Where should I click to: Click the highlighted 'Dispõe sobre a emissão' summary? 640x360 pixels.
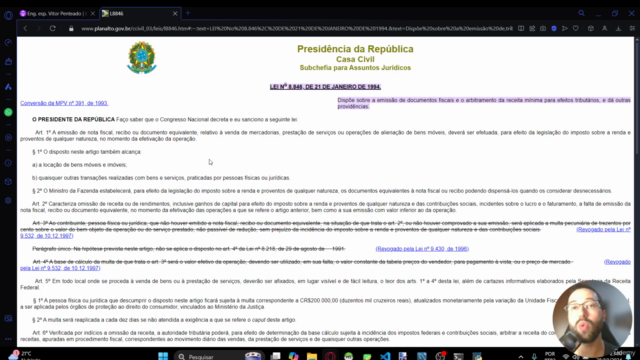tap(484, 103)
